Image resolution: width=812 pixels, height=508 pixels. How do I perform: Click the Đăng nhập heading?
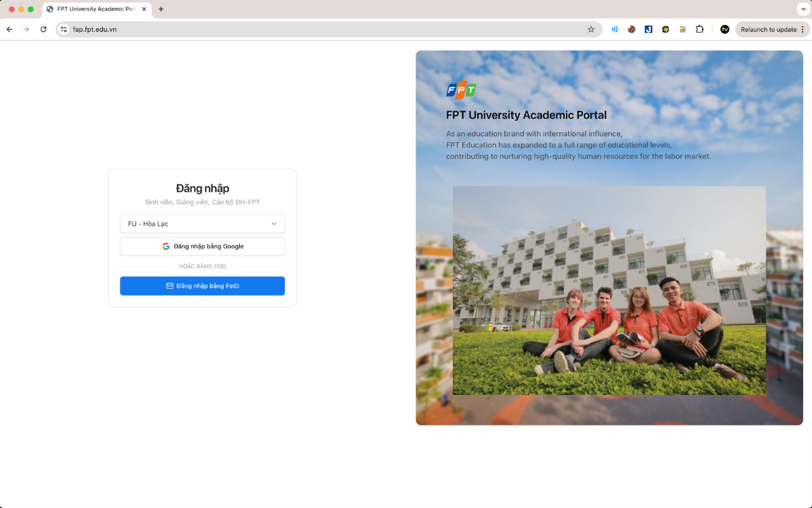[202, 188]
